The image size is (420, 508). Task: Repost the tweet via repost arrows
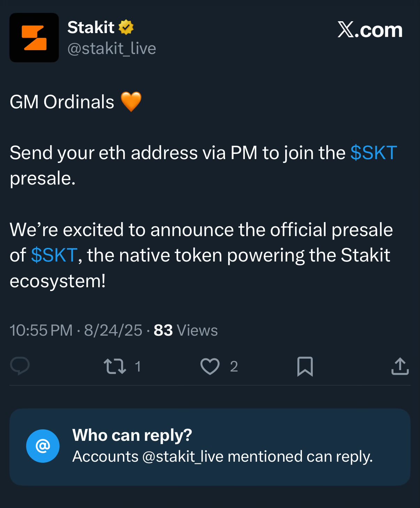115,366
